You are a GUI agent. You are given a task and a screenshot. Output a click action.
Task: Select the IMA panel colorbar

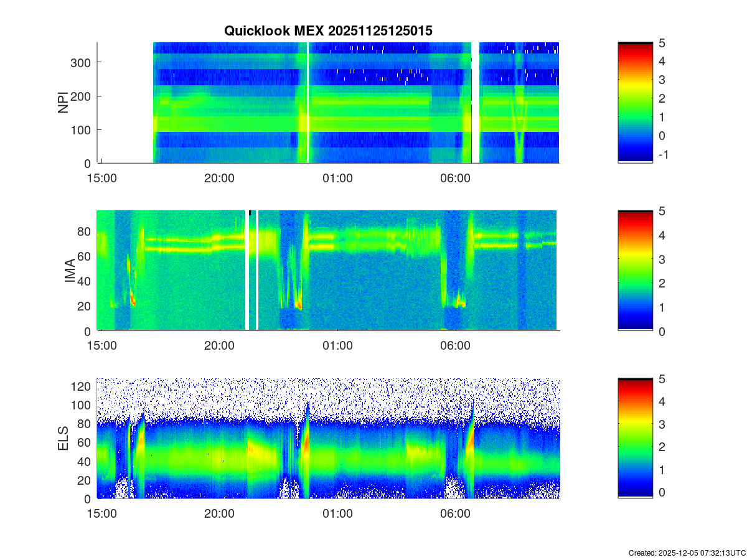[x=635, y=271]
